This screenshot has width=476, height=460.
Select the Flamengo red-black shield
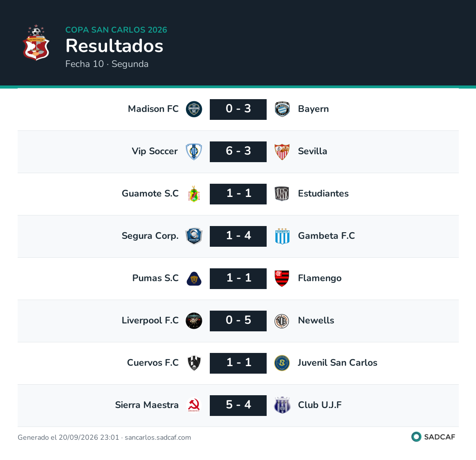282,278
